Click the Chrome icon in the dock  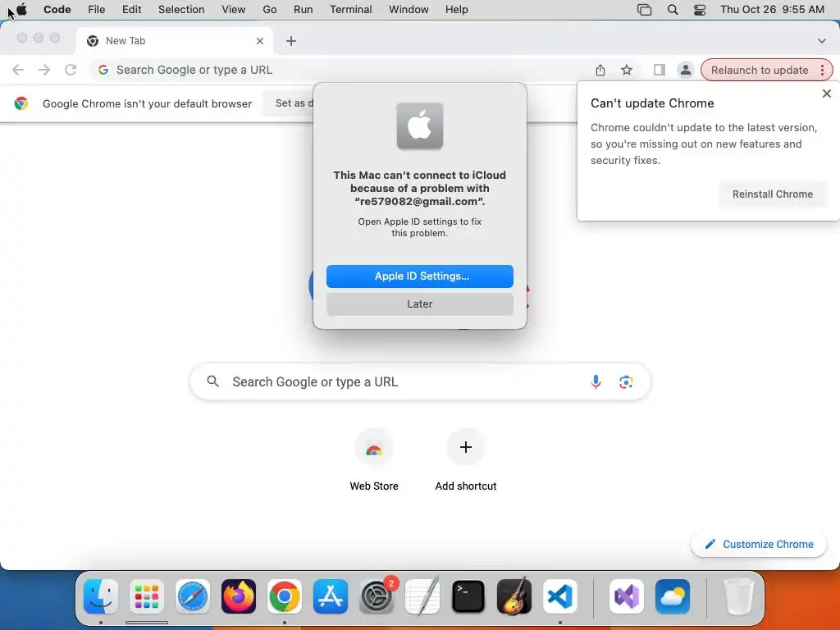pyautogui.click(x=285, y=596)
